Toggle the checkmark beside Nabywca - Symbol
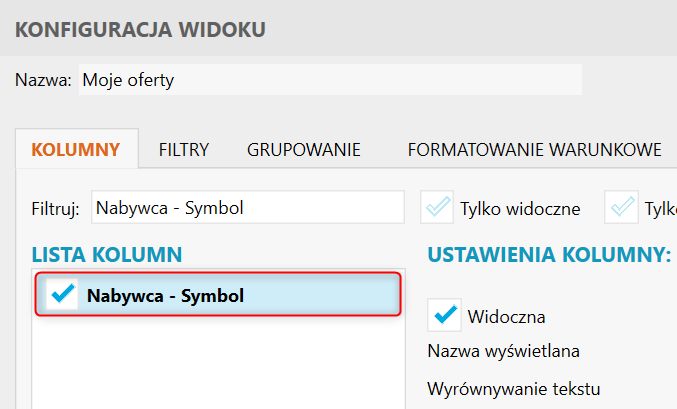This screenshot has height=409, width=677. pos(62,295)
